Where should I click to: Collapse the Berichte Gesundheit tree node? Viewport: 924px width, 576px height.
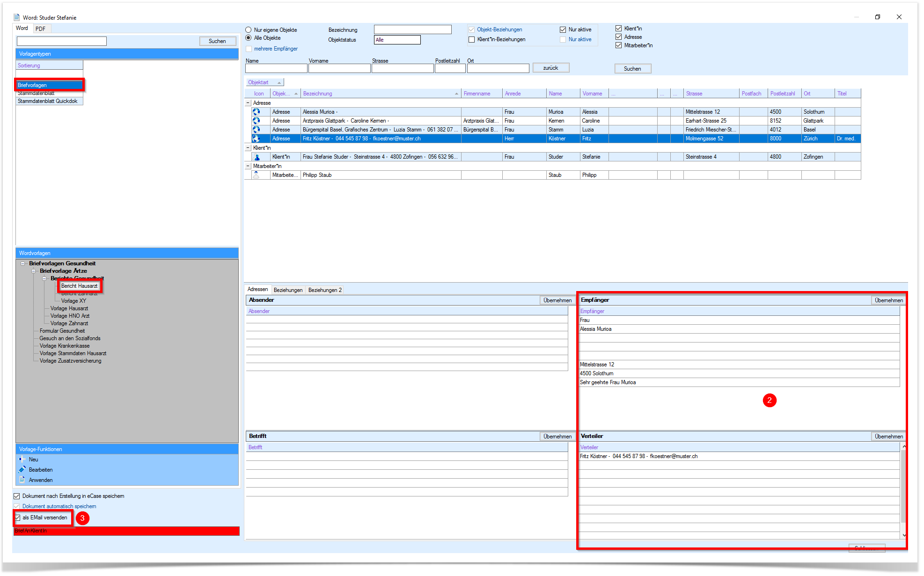44,278
